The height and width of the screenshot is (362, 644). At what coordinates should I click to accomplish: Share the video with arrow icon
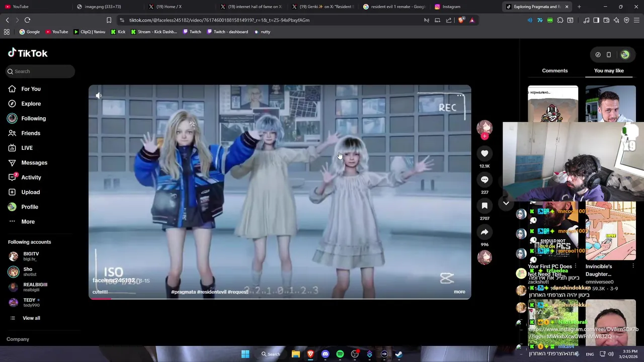(x=485, y=232)
